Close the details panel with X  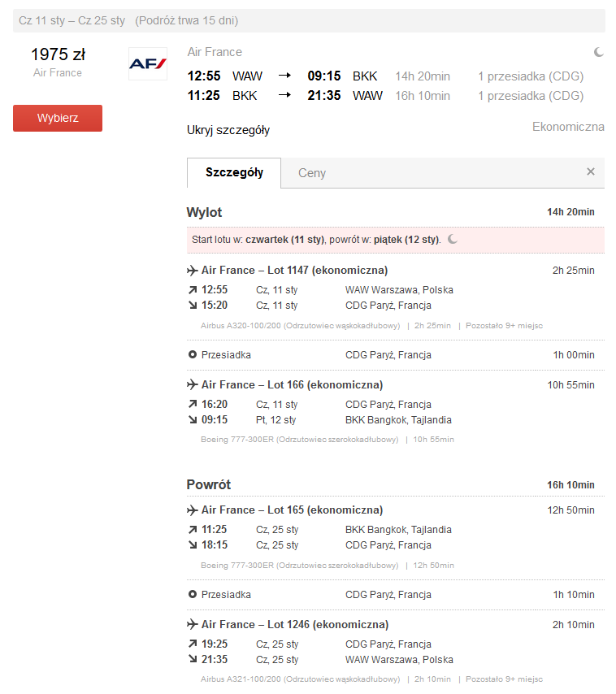click(x=590, y=171)
